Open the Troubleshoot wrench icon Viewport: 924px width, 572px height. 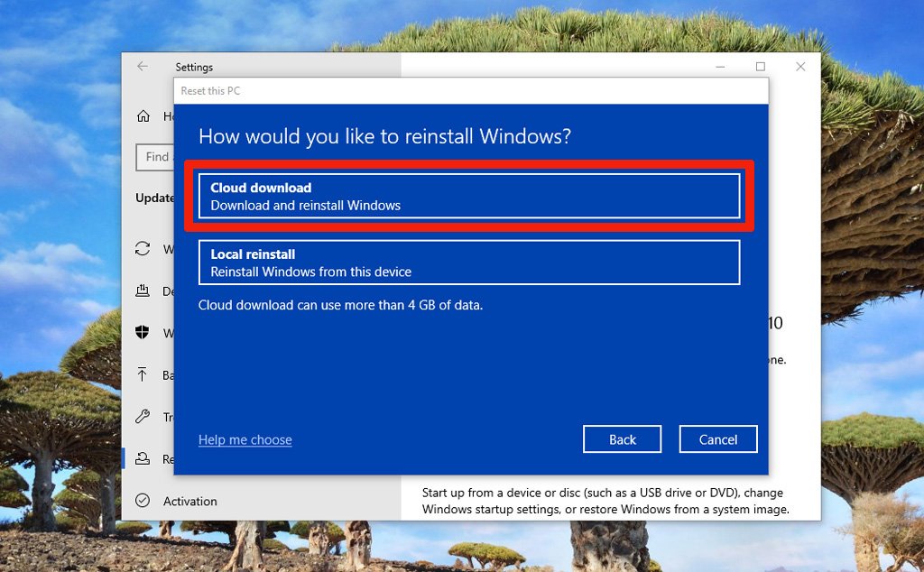[x=143, y=417]
